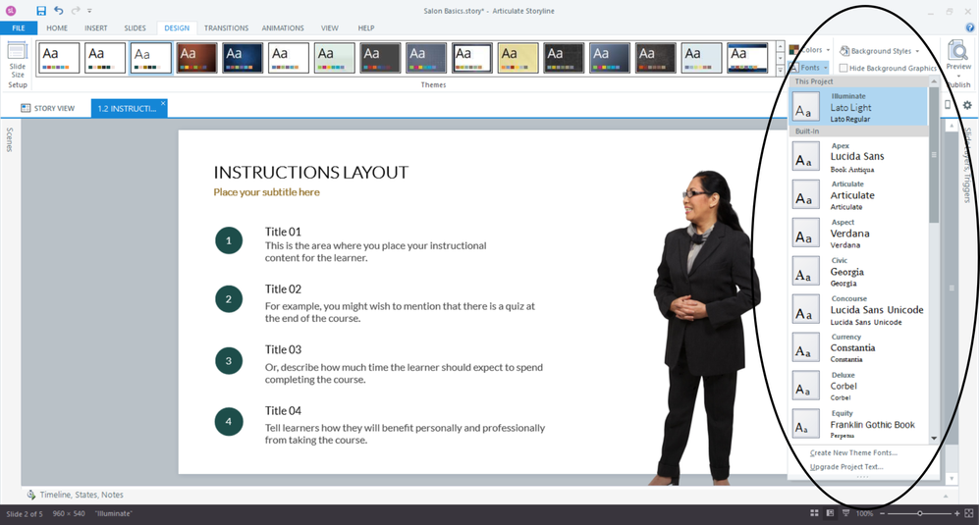Image resolution: width=980 pixels, height=525 pixels.
Task: Click the Illuminate Aa font preview icon
Action: coord(805,107)
